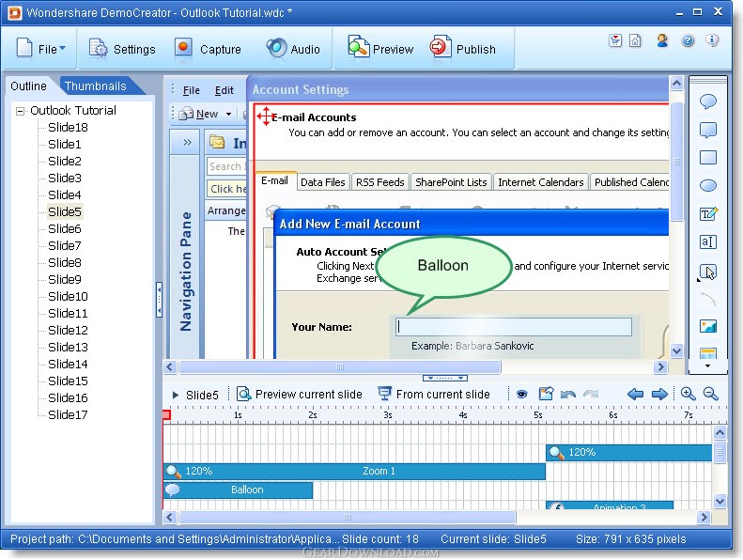This screenshot has width=743, height=560.
Task: Expand more tools arrow on object toolbar
Action: [x=707, y=366]
